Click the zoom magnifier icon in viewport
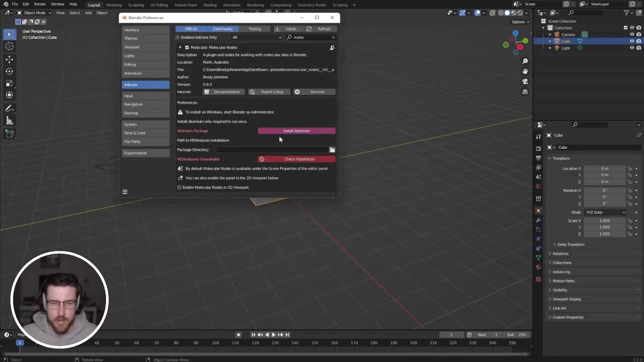This screenshot has width=644, height=362. coord(525,61)
